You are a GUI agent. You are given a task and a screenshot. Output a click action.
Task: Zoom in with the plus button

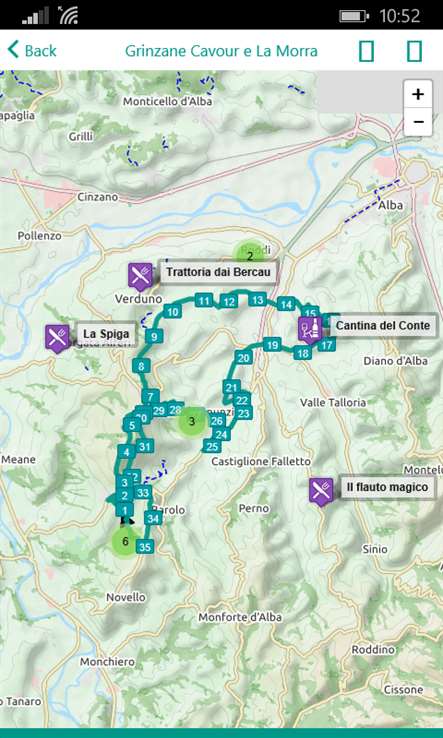click(418, 94)
